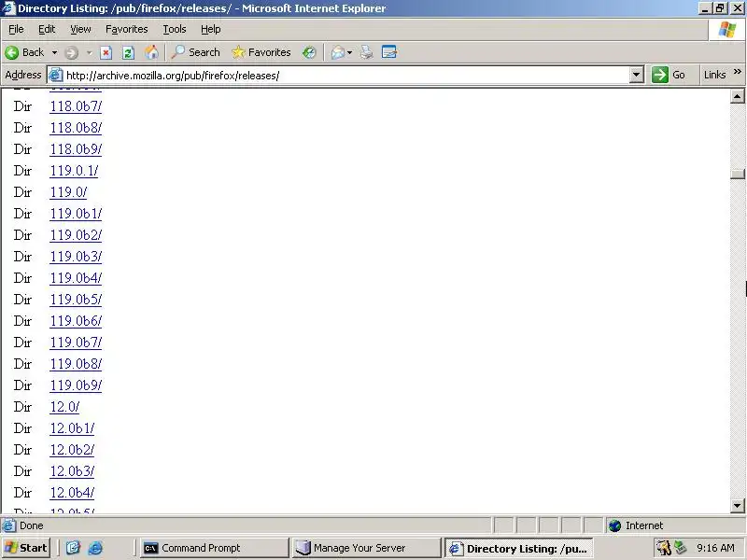
Task: Click the scrollbar up arrow
Action: (x=737, y=96)
